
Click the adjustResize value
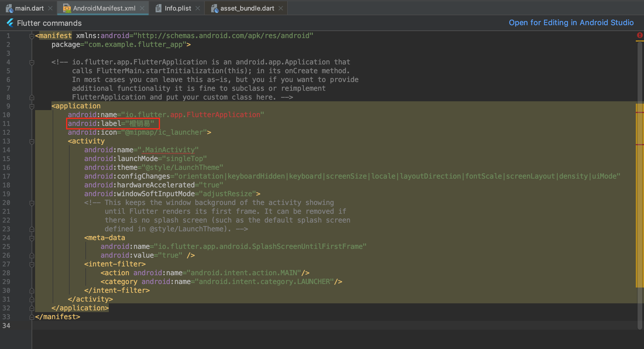point(228,194)
